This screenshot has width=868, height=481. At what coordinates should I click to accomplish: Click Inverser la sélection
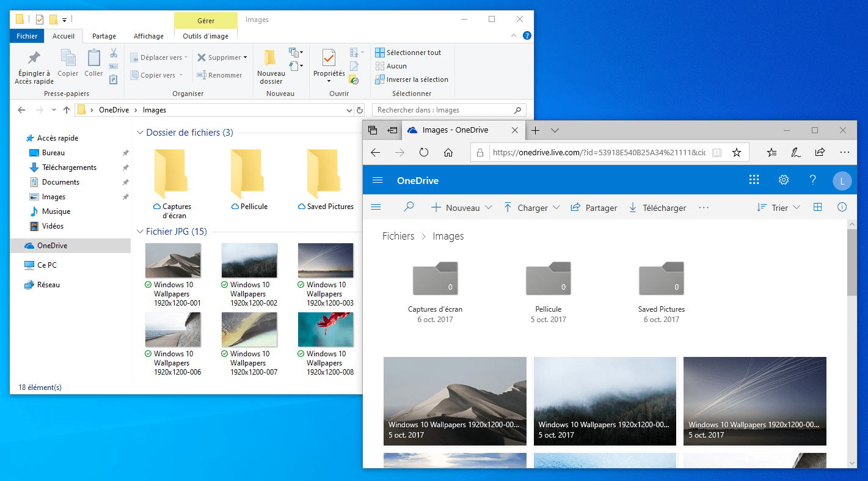412,79
